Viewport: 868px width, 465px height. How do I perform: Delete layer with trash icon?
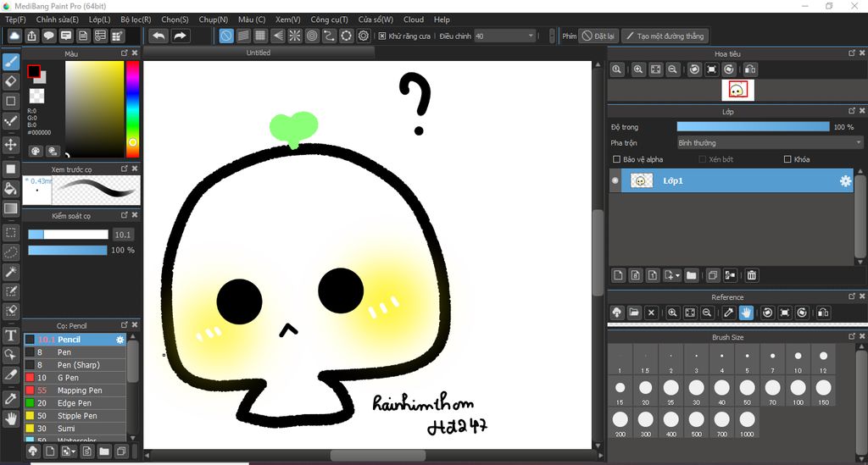pyautogui.click(x=751, y=274)
